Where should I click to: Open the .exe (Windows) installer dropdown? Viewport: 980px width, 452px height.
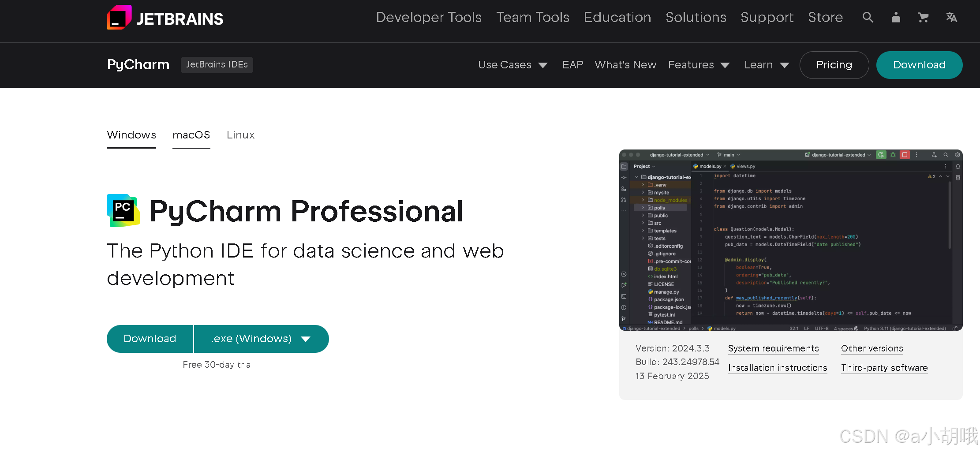(262, 339)
